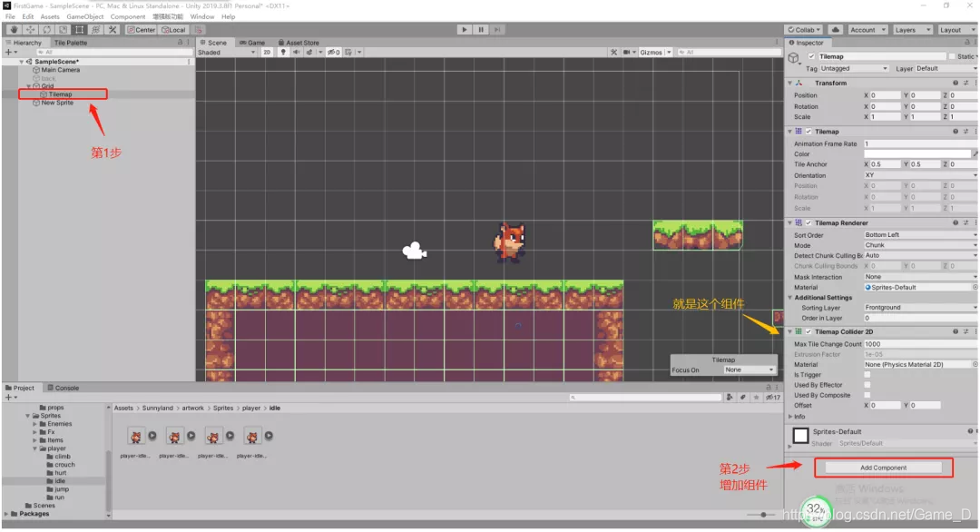Toggle 2D view mode in Scene
This screenshot has height=532, width=980.
[x=267, y=52]
